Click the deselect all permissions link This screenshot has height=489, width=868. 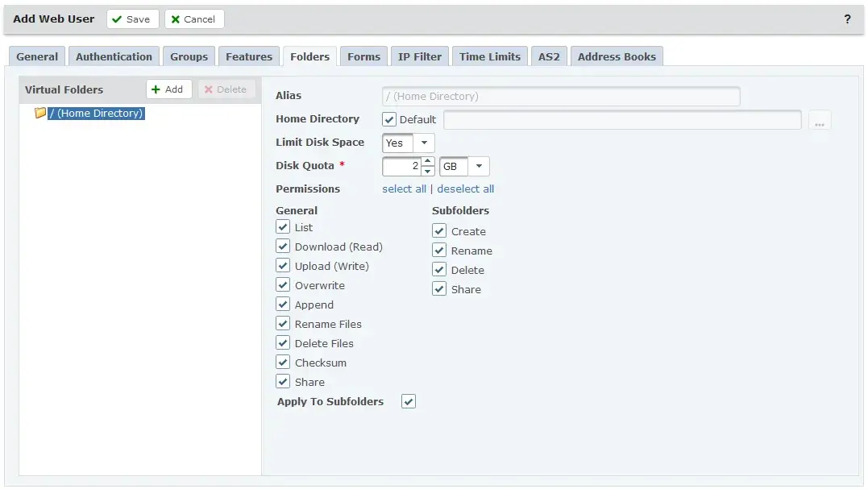click(x=466, y=189)
